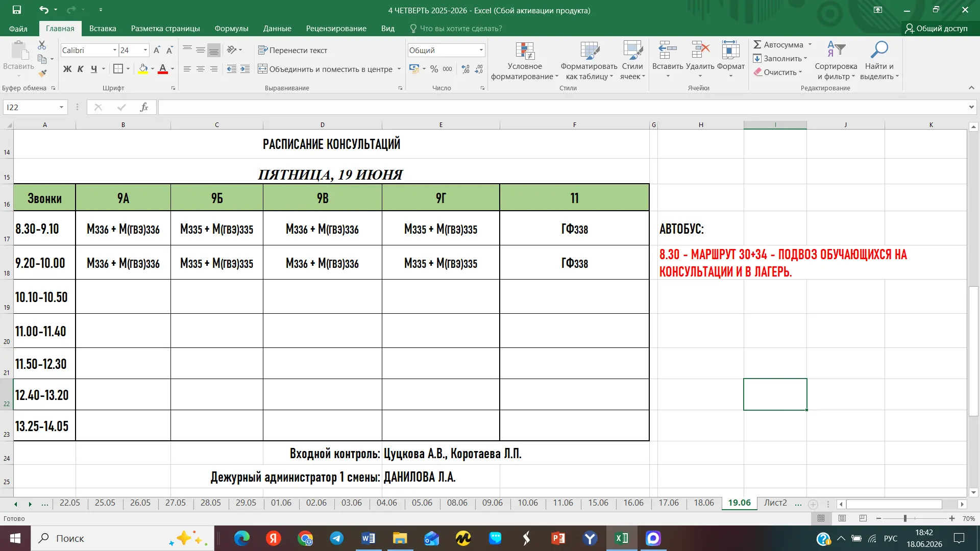Expand the Автосумма dropdown arrow
Screen dimensions: 980x551
(x=810, y=44)
